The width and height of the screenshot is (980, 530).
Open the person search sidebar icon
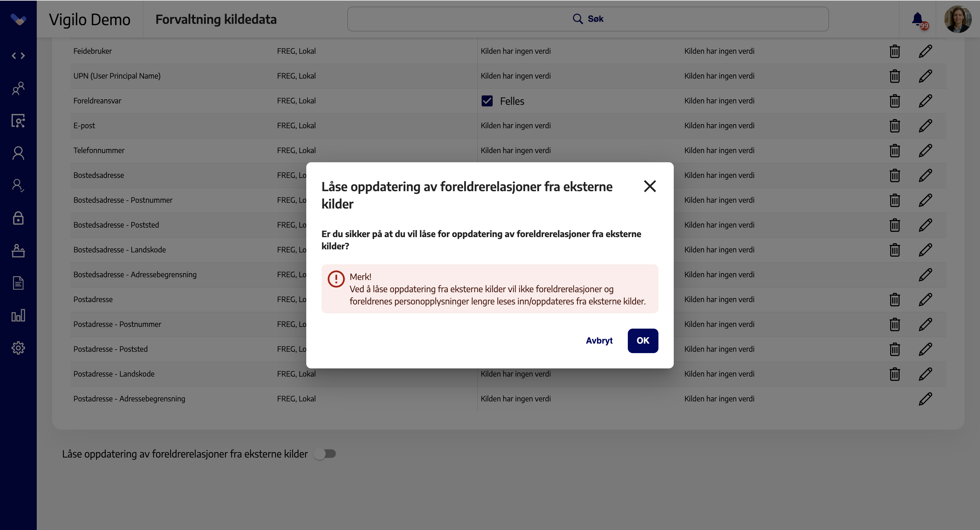click(x=18, y=121)
